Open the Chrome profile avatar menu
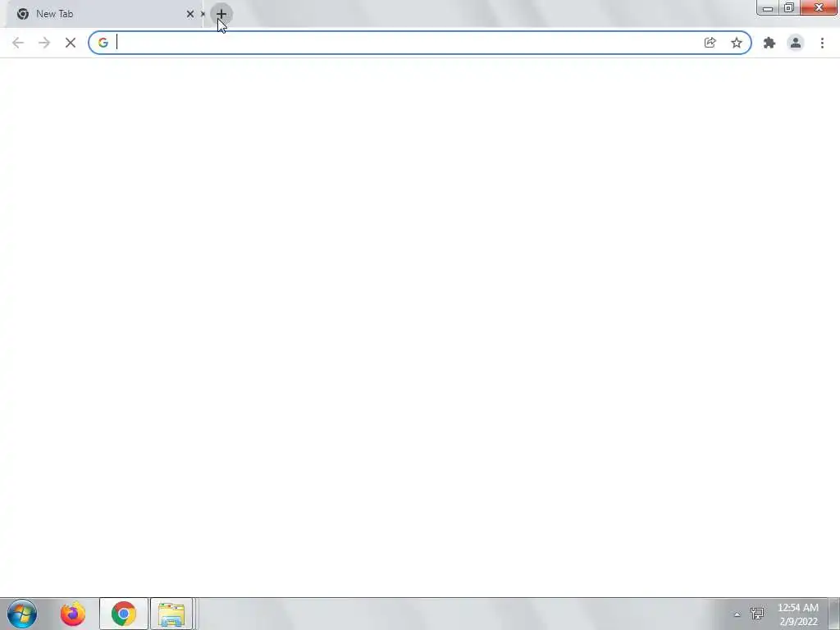This screenshot has width=840, height=630. click(796, 43)
